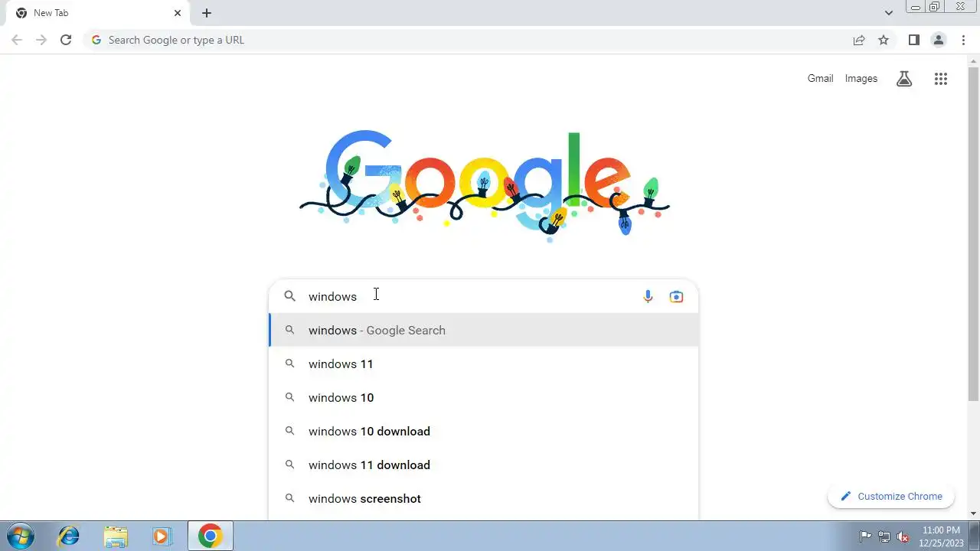The image size is (980, 551).
Task: Click the magnifier icon in search box
Action: [x=289, y=296]
